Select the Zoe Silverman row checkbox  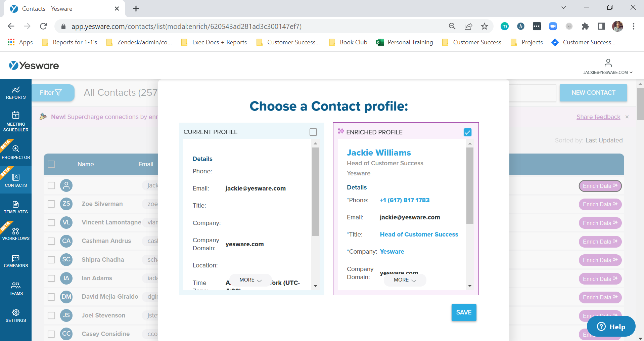pos(51,204)
